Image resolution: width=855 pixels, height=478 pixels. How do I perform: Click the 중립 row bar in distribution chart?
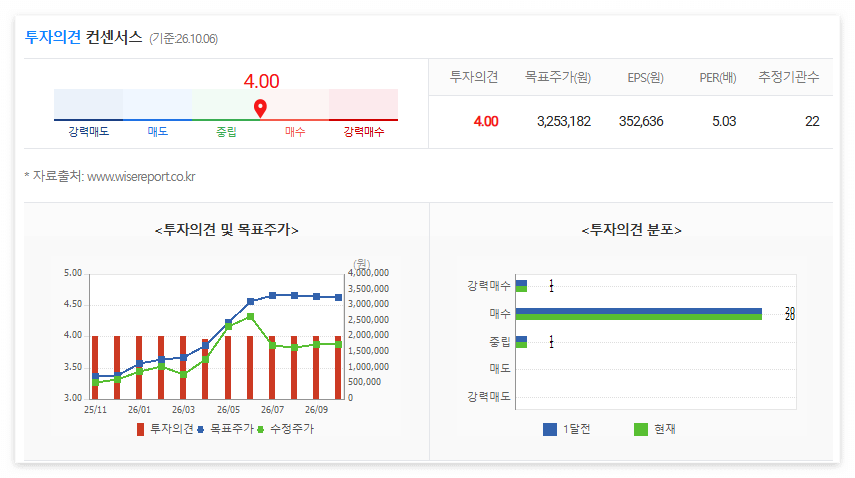(x=521, y=342)
